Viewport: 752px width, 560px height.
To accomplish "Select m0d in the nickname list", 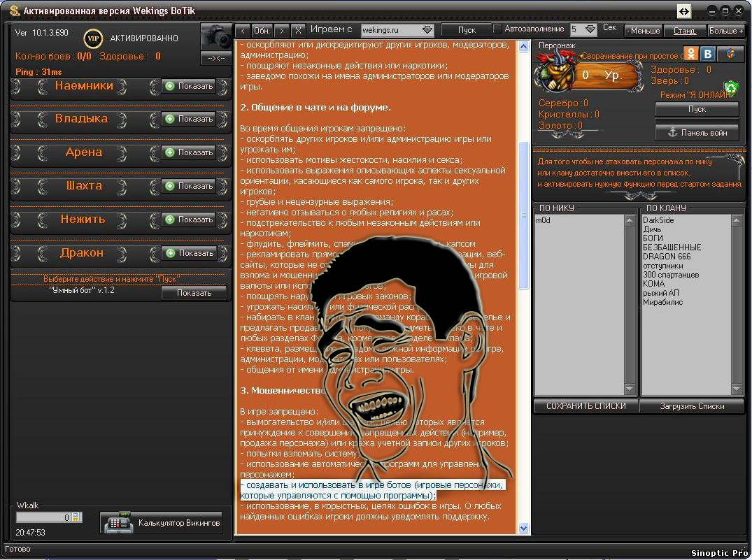I will click(x=544, y=220).
